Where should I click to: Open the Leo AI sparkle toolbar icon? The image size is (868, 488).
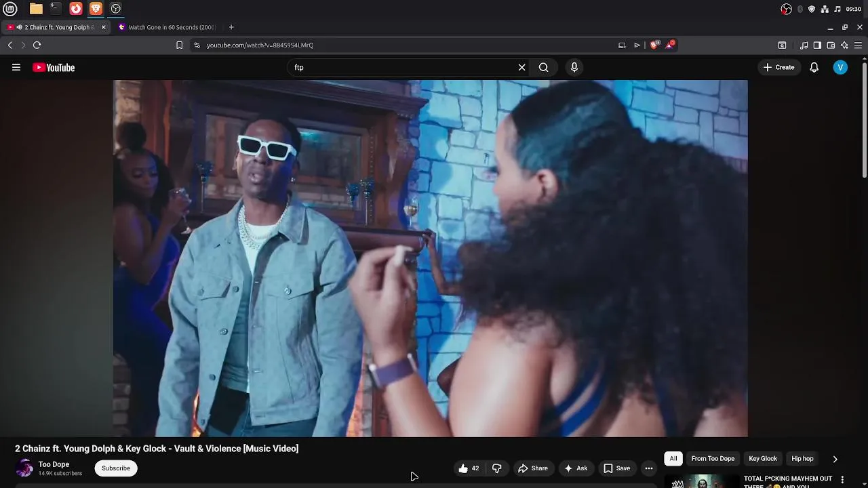pos(844,45)
